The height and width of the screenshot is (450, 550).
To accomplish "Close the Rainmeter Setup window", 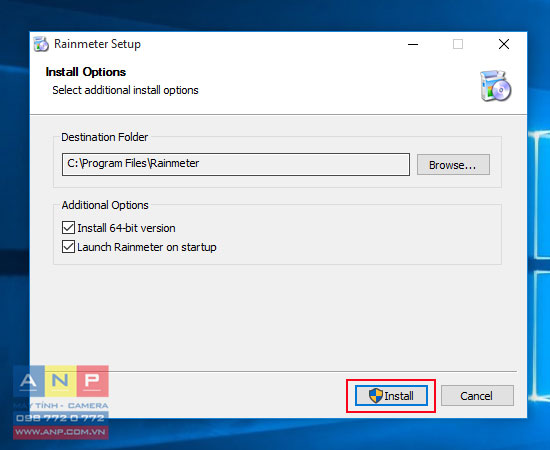I will 504,44.
